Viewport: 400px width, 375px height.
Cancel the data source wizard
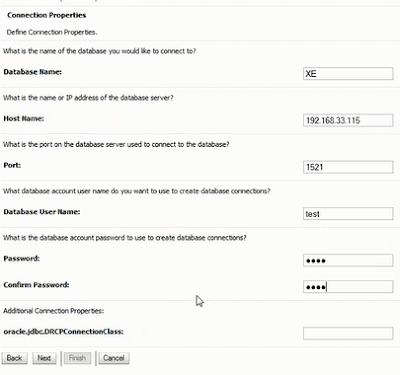(114, 358)
